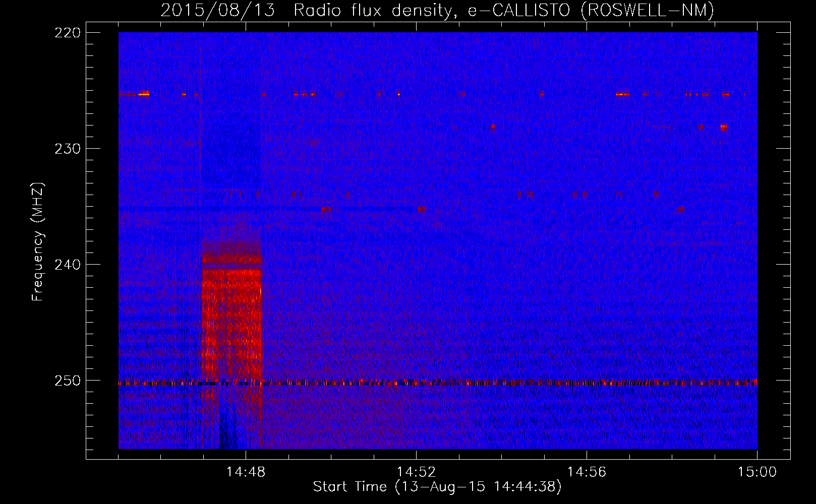Click the date '2015/08/13' in title

(x=217, y=10)
